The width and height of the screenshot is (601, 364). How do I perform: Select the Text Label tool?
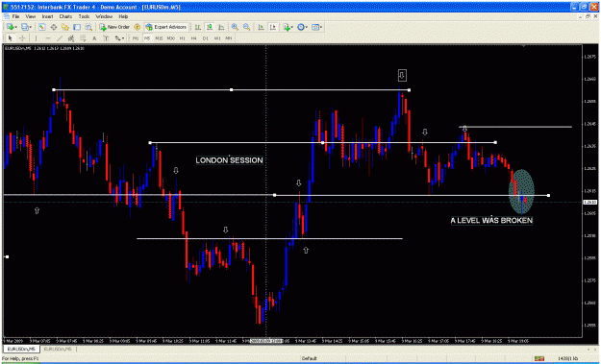pos(106,38)
